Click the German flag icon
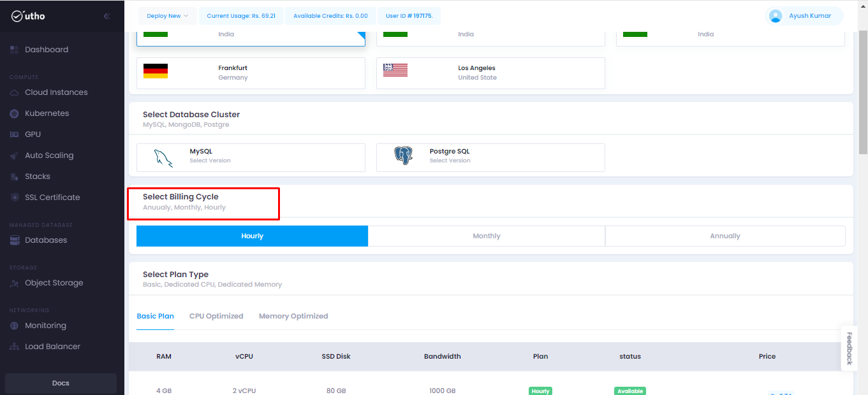 156,71
